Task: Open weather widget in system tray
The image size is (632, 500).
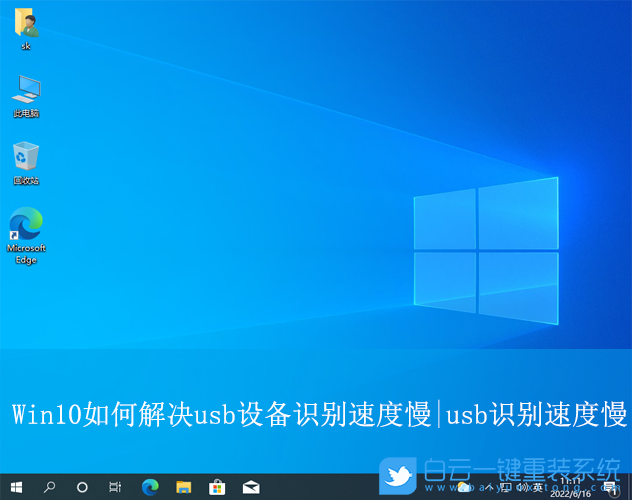Action: pyautogui.click(x=464, y=488)
